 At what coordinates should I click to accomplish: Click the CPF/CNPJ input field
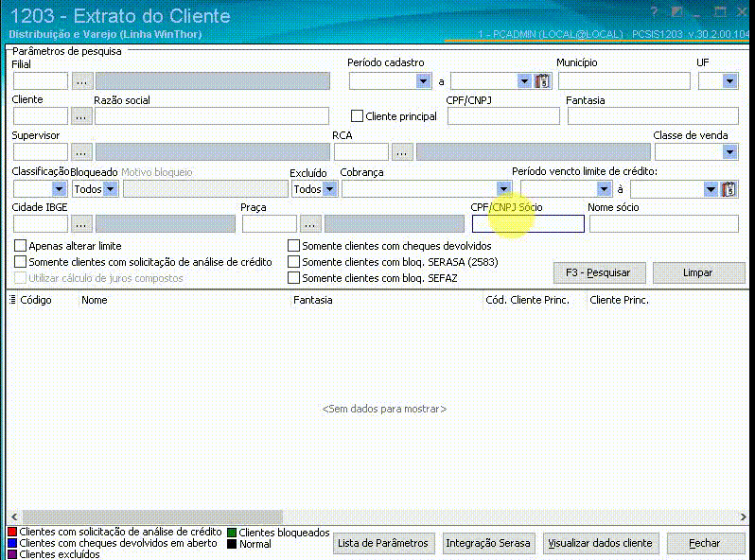(x=503, y=116)
